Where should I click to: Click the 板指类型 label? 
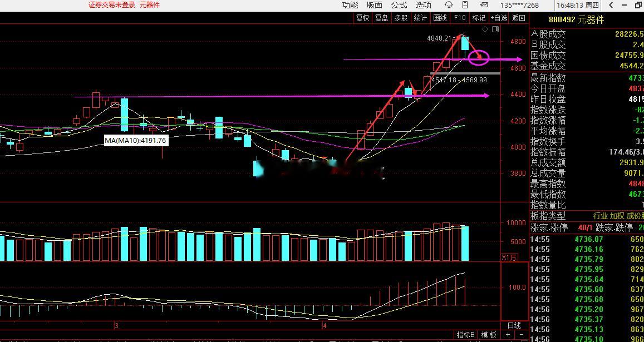pos(548,215)
